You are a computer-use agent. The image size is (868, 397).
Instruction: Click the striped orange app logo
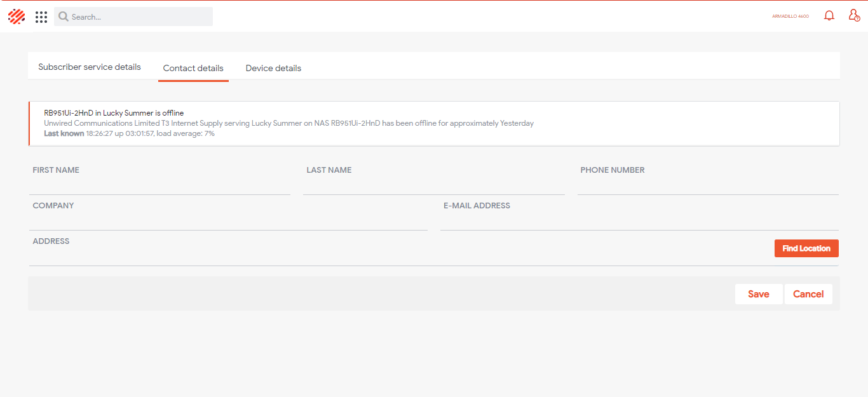(x=17, y=17)
